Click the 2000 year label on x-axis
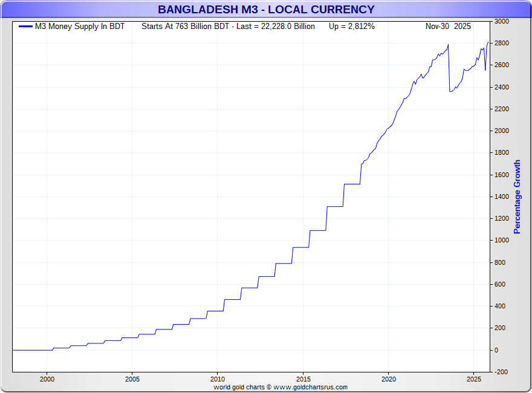This screenshot has width=532, height=393. tap(47, 379)
